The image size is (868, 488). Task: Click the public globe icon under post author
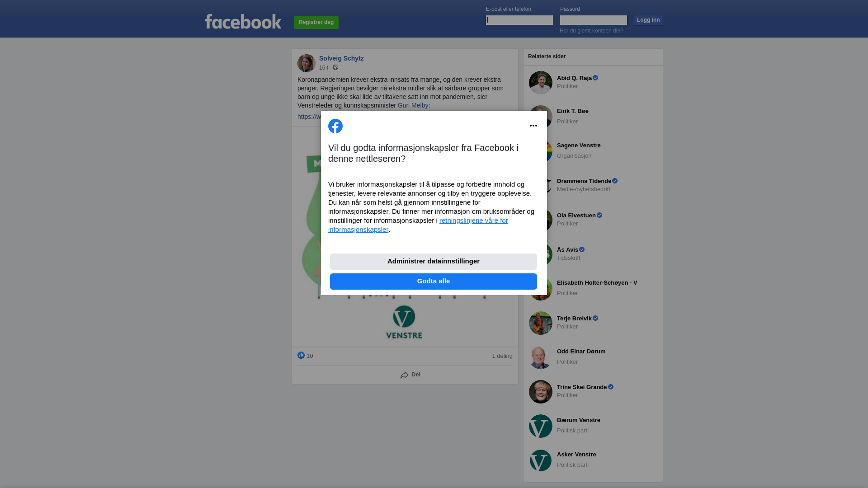335,67
